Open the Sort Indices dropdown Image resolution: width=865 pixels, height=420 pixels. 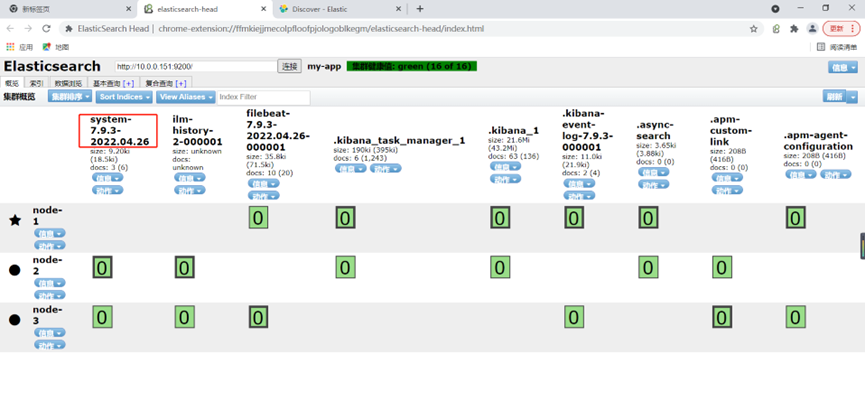(x=125, y=97)
